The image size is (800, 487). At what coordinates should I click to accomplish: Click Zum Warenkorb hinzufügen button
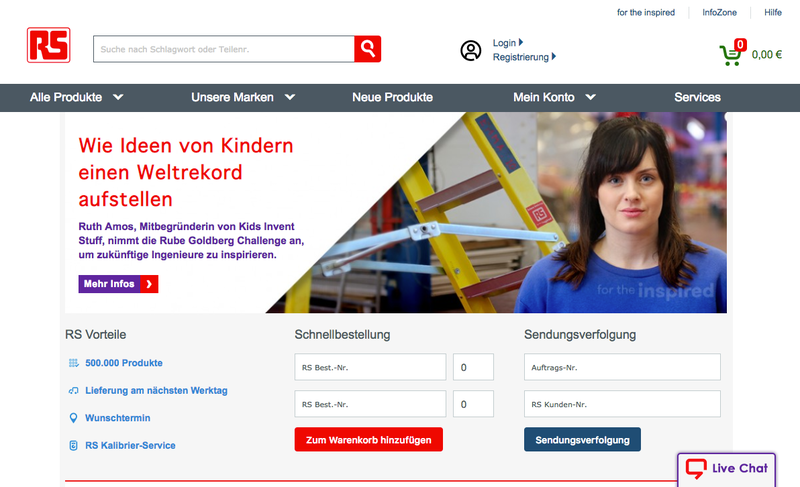(x=368, y=440)
